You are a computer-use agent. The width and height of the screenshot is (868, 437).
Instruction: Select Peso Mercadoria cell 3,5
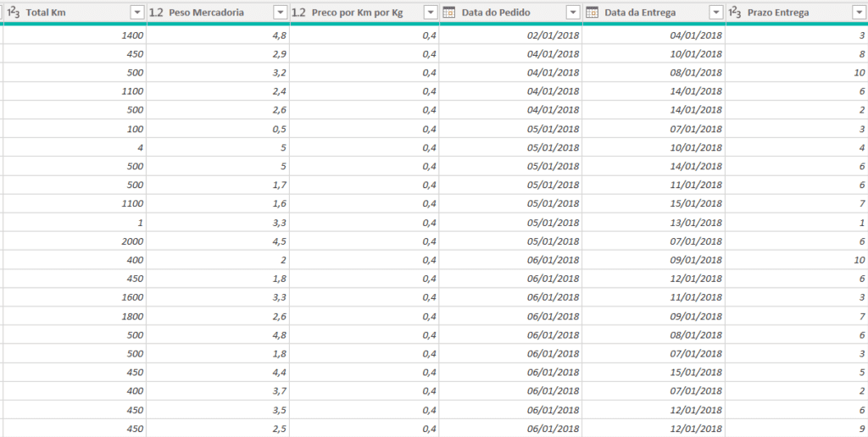click(x=218, y=410)
